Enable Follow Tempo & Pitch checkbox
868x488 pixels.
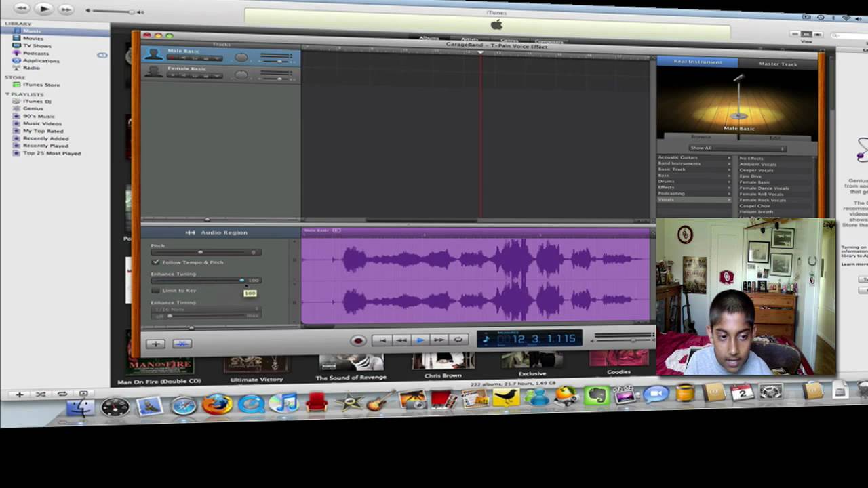click(x=156, y=262)
